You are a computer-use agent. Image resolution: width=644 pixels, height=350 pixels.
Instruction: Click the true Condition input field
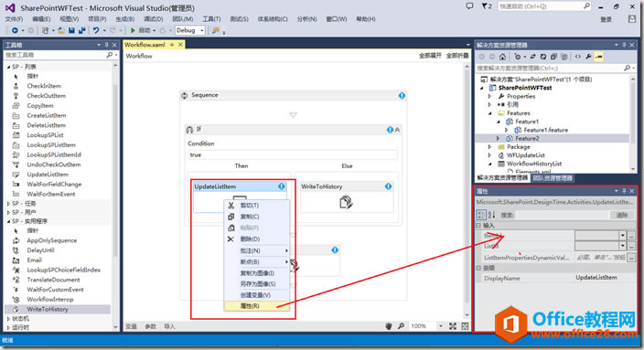(293, 154)
